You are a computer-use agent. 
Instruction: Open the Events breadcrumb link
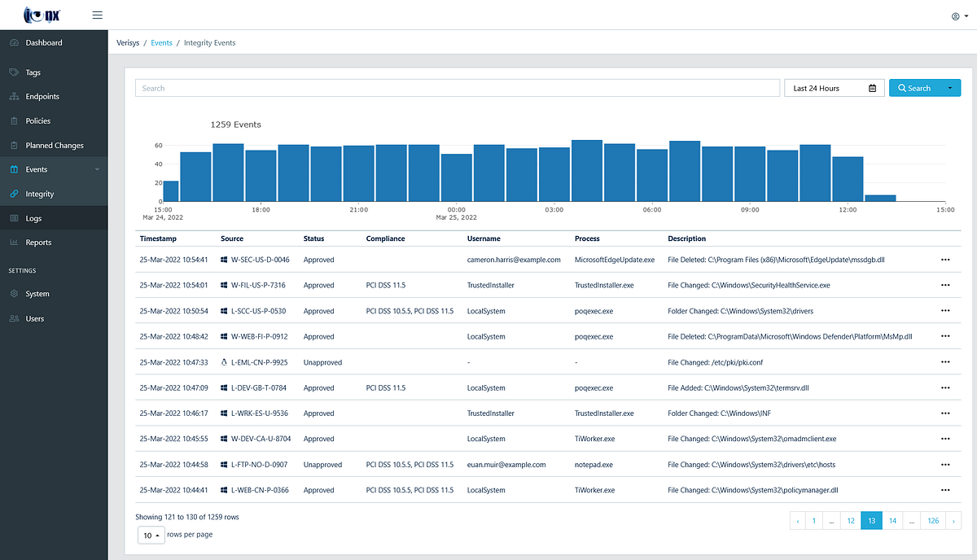161,42
